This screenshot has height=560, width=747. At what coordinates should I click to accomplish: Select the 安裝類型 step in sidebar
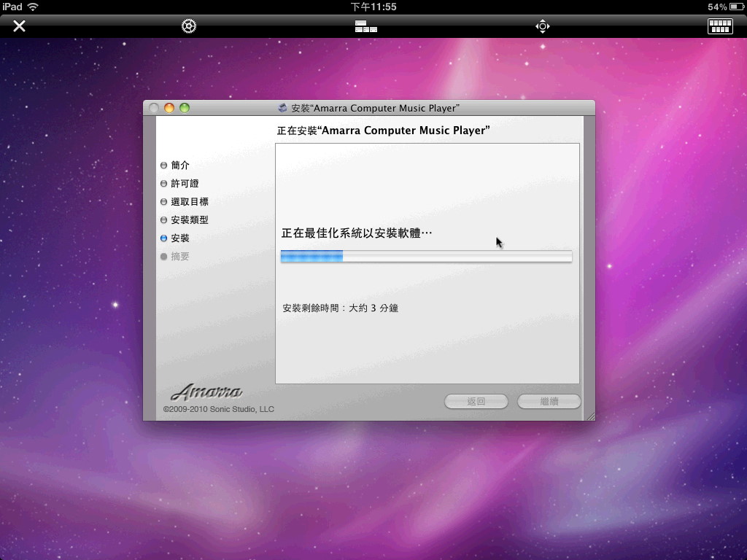click(x=185, y=219)
